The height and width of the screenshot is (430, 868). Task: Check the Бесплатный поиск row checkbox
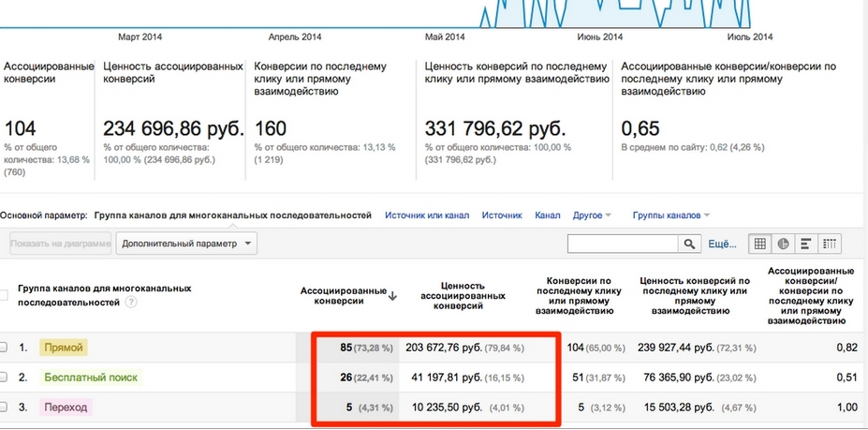4,378
